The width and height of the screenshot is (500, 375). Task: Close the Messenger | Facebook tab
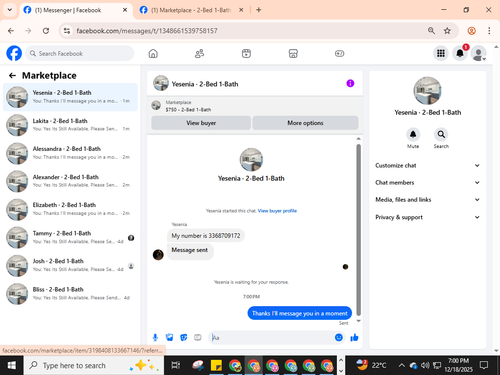(125, 10)
